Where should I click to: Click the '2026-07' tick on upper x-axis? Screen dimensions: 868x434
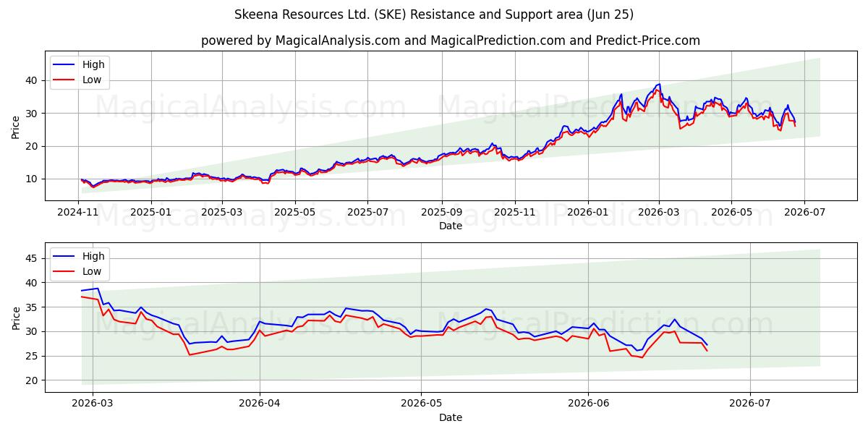coord(804,212)
